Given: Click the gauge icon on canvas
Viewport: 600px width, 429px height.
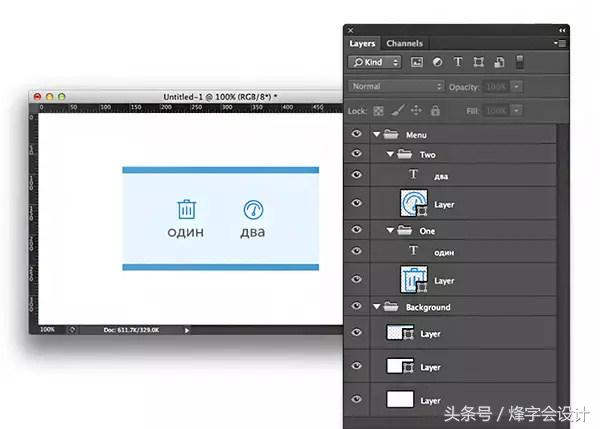Looking at the screenshot, I should 253,210.
